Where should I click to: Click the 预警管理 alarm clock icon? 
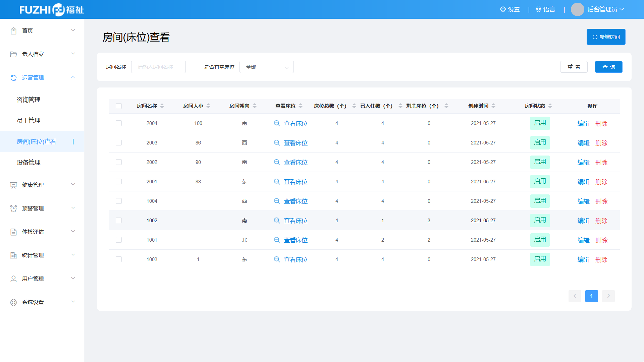pos(13,208)
